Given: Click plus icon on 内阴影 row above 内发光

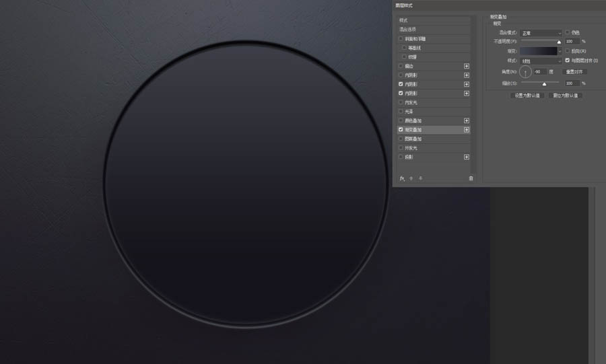Looking at the screenshot, I should [467, 94].
